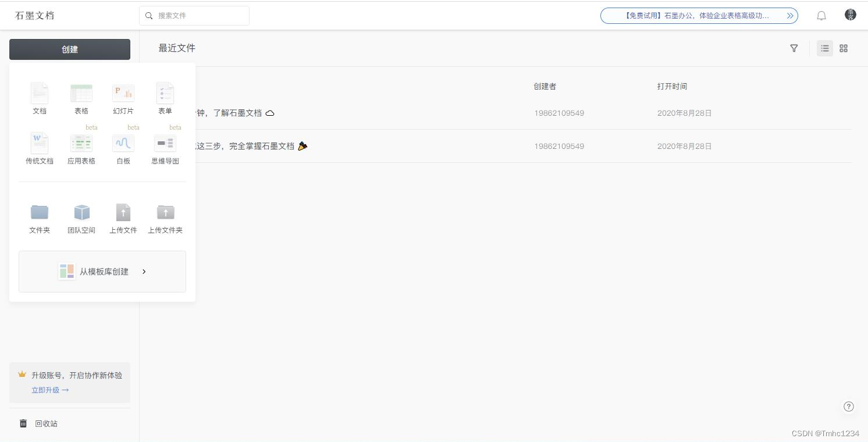Create a new 文档 document
This screenshot has height=442, width=868.
click(x=40, y=98)
